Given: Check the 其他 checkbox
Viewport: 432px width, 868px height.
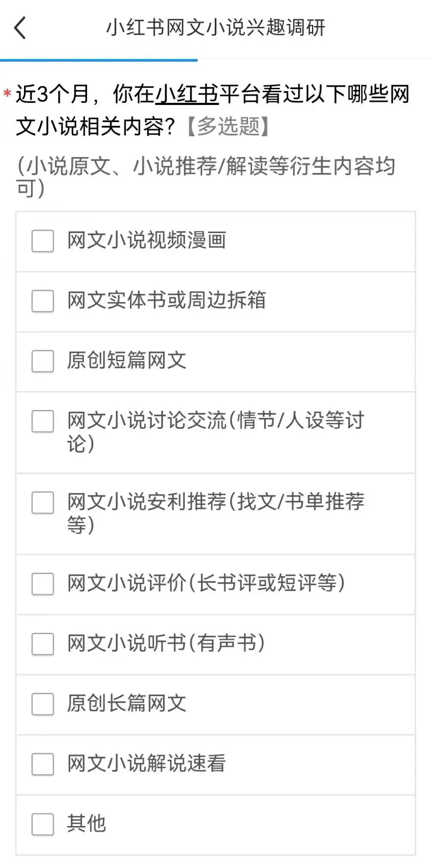Looking at the screenshot, I should click(x=43, y=824).
